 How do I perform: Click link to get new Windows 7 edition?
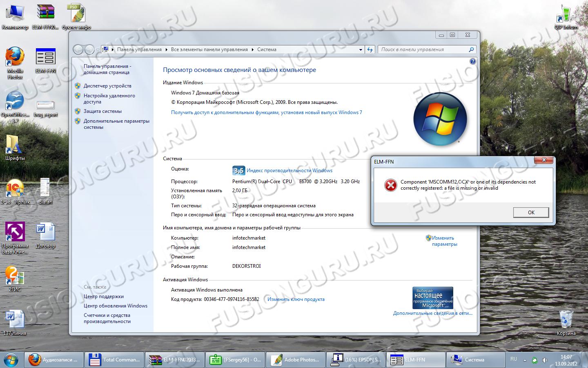pyautogui.click(x=266, y=112)
